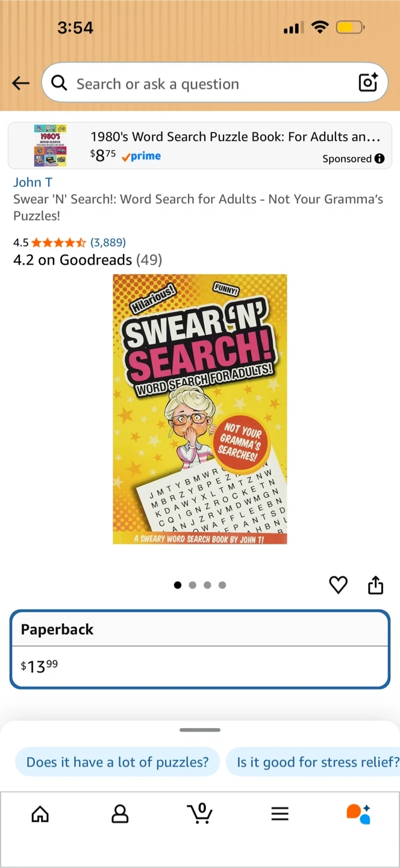The height and width of the screenshot is (868, 400).
Task: Expand the bottom sheet drag handle
Action: [200, 730]
